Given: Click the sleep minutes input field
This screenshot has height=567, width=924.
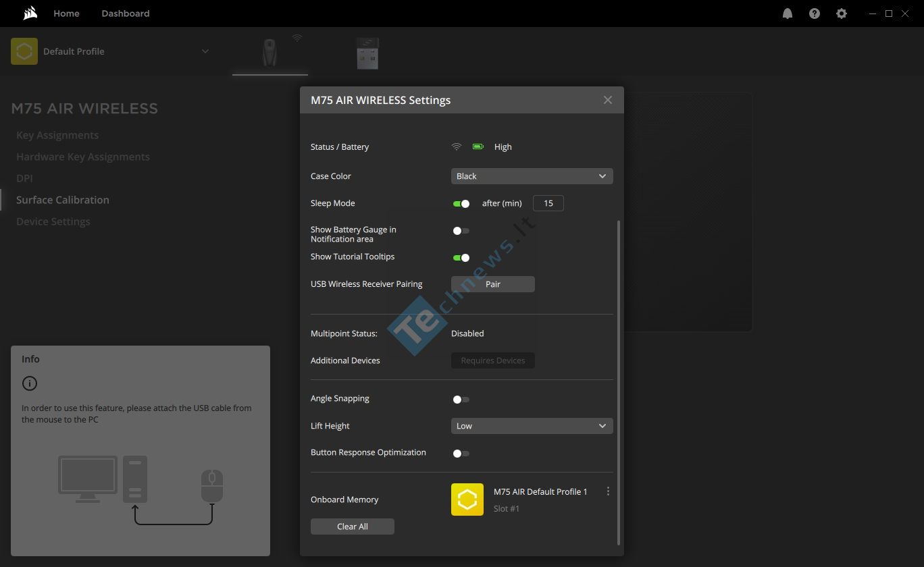Looking at the screenshot, I should pyautogui.click(x=548, y=203).
